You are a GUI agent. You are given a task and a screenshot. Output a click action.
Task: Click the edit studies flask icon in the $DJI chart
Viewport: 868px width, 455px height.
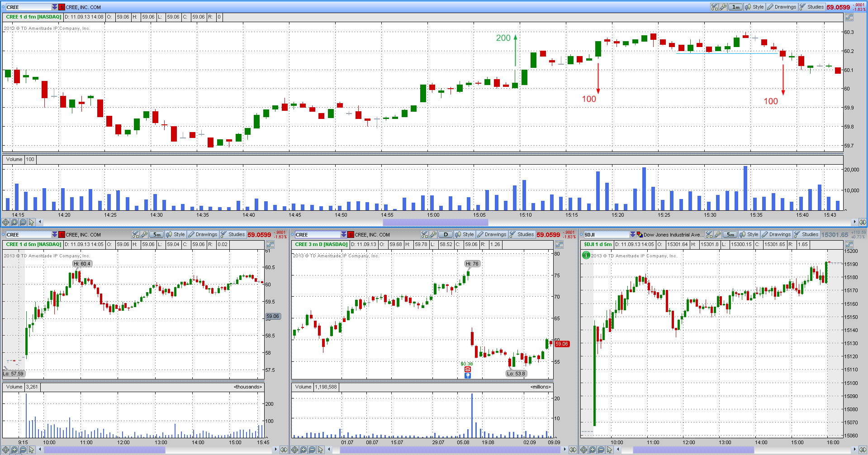(x=709, y=234)
